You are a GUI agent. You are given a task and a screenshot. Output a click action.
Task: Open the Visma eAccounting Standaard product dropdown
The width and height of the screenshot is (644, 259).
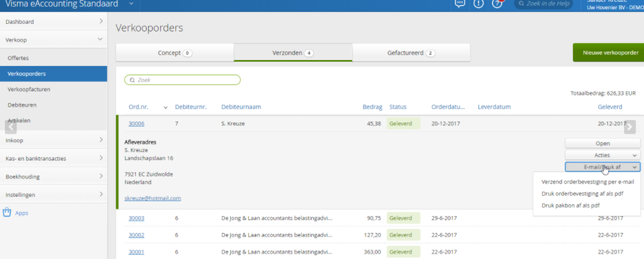tap(131, 4)
